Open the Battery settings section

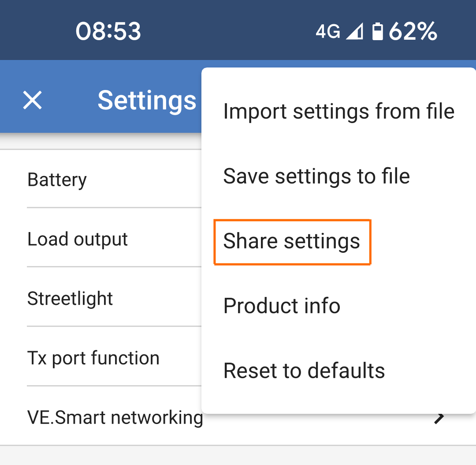[x=57, y=179]
